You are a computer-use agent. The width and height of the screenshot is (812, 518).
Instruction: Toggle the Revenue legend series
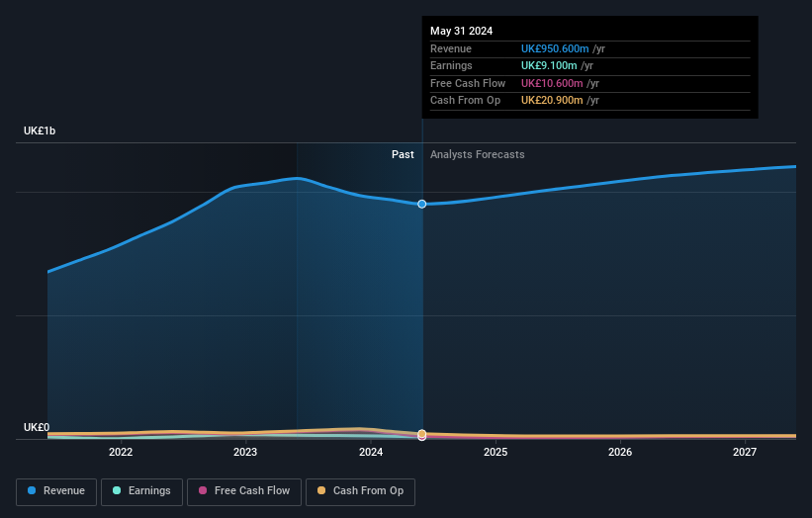point(56,491)
